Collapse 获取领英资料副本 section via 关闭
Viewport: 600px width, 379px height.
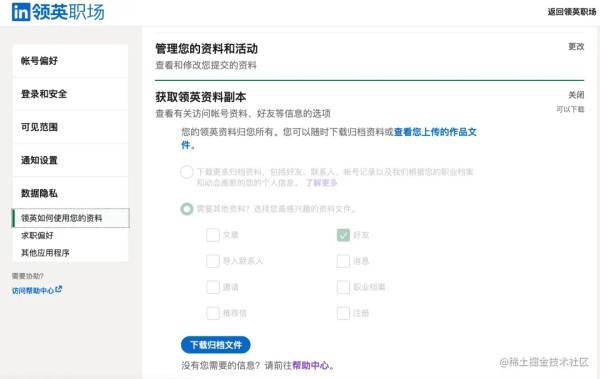[576, 95]
